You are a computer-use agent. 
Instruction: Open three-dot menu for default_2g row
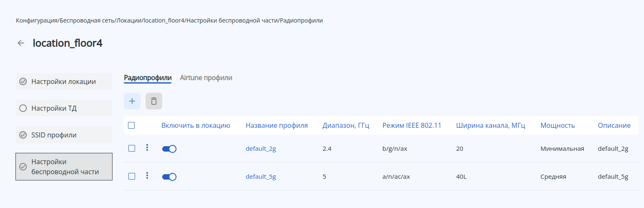147,148
